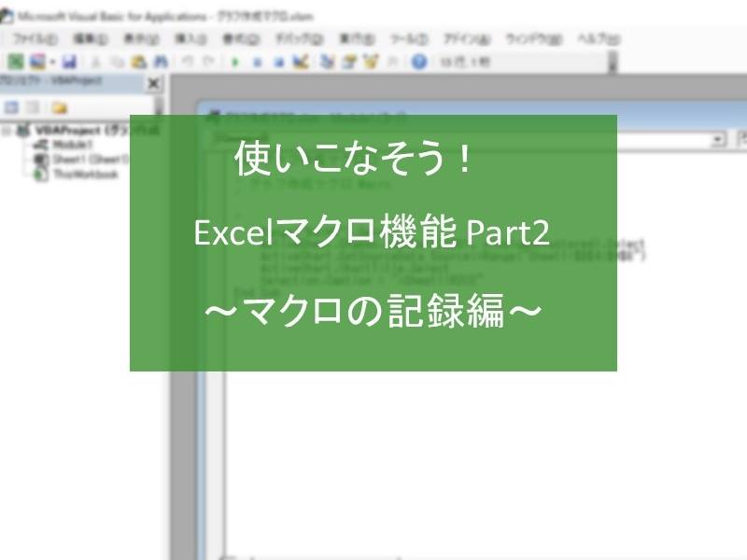Toggle Folders in the Project Explorer
Viewport: 747px width, 560px height.
coord(59,106)
